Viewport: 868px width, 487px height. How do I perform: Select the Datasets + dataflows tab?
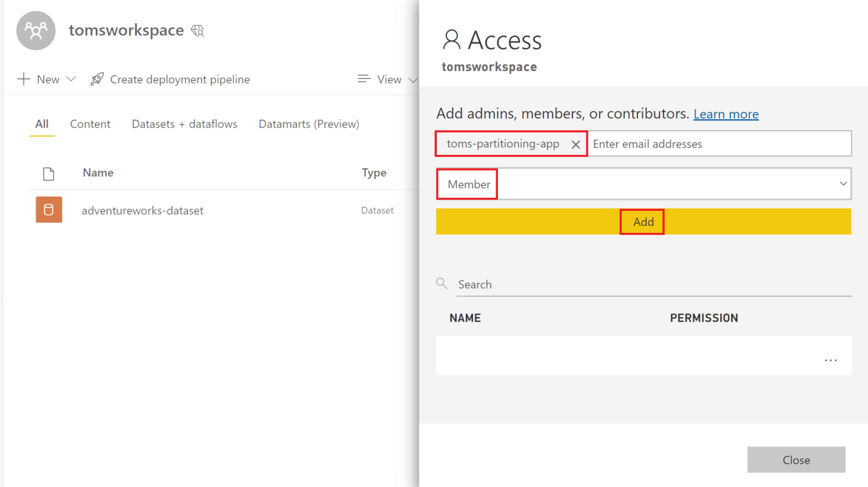tap(184, 124)
